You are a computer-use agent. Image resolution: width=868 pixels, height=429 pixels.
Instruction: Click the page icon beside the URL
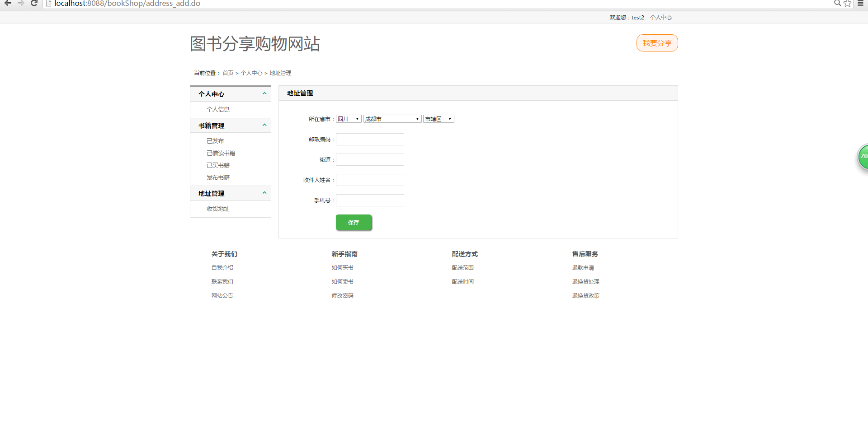[48, 3]
